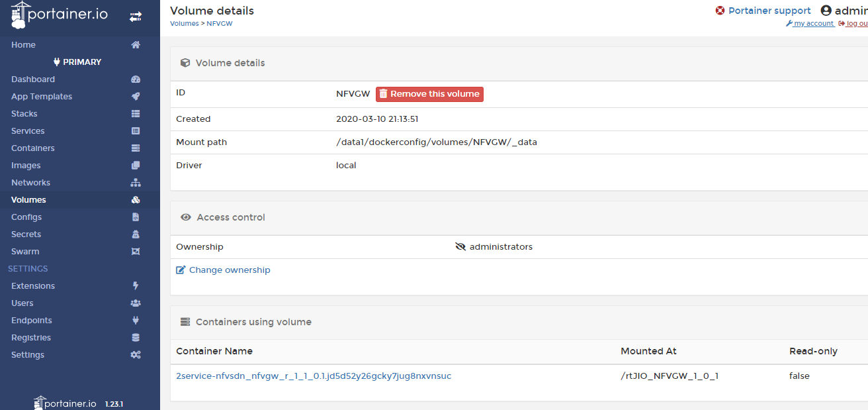868x410 pixels.
Task: Open the Users section icon
Action: (x=136, y=303)
